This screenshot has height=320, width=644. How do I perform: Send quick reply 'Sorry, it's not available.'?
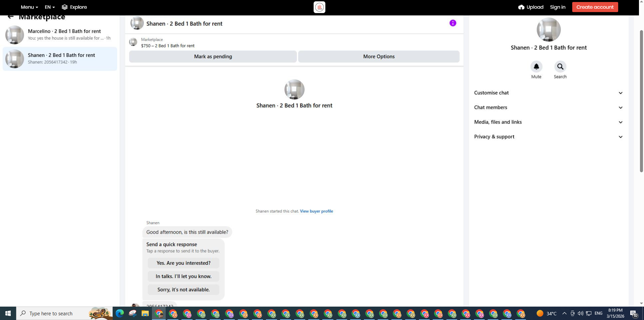coord(183,290)
